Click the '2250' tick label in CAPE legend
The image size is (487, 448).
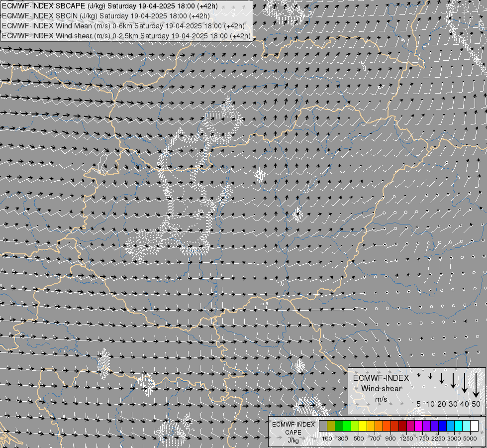click(438, 439)
